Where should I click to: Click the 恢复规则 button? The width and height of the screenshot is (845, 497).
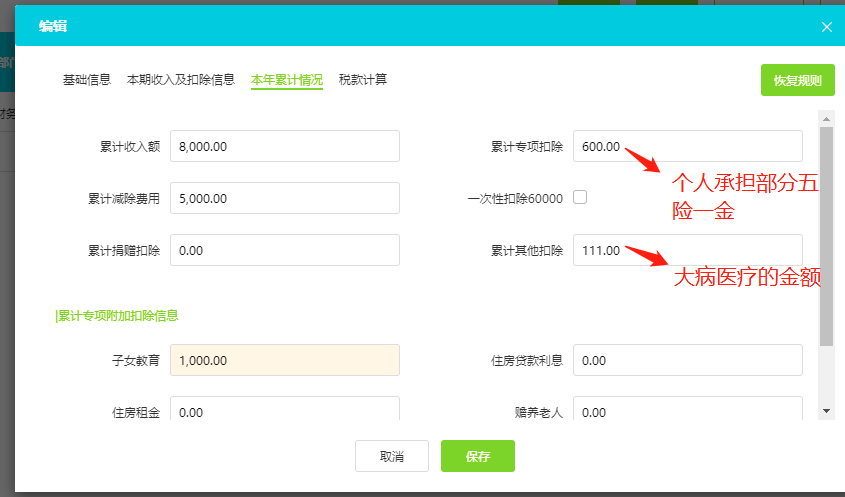point(798,80)
